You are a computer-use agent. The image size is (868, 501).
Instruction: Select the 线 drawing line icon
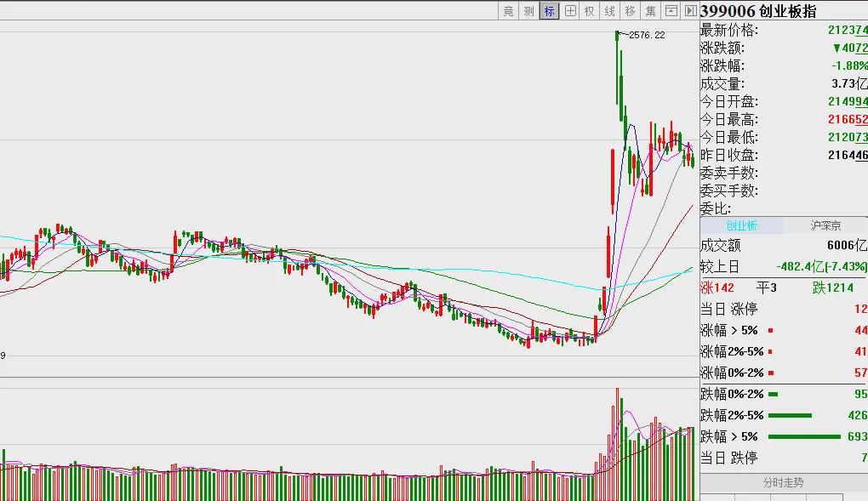click(610, 11)
